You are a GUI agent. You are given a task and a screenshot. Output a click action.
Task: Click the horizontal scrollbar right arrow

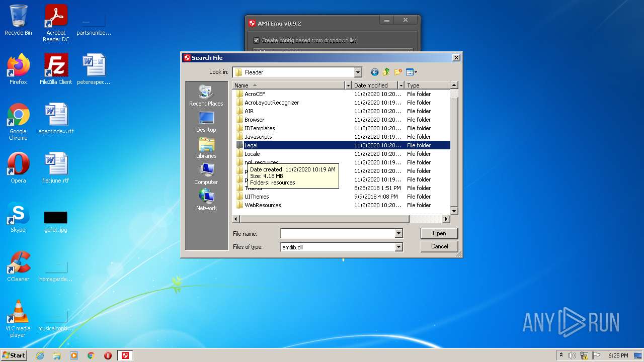point(446,219)
